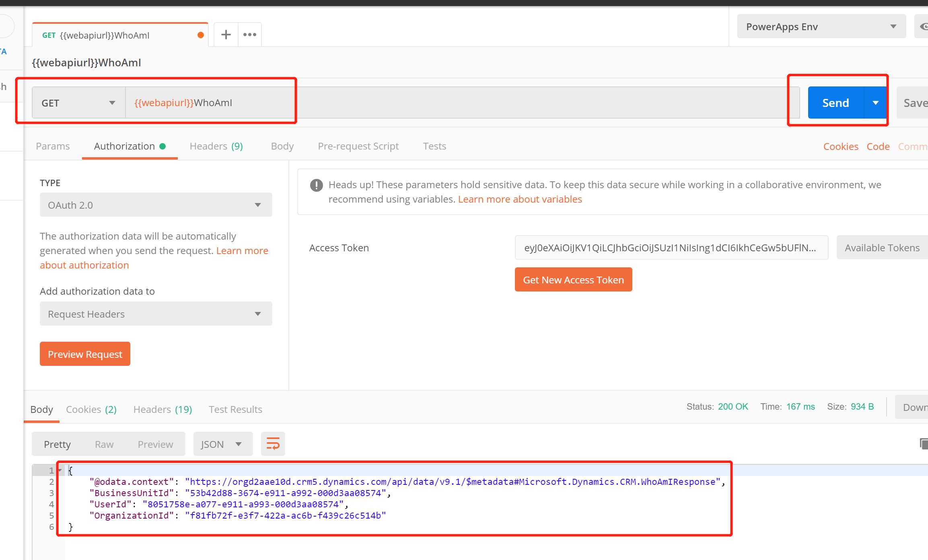Viewport: 928px width, 560px height.
Task: Click the Access Token input field
Action: tap(671, 248)
